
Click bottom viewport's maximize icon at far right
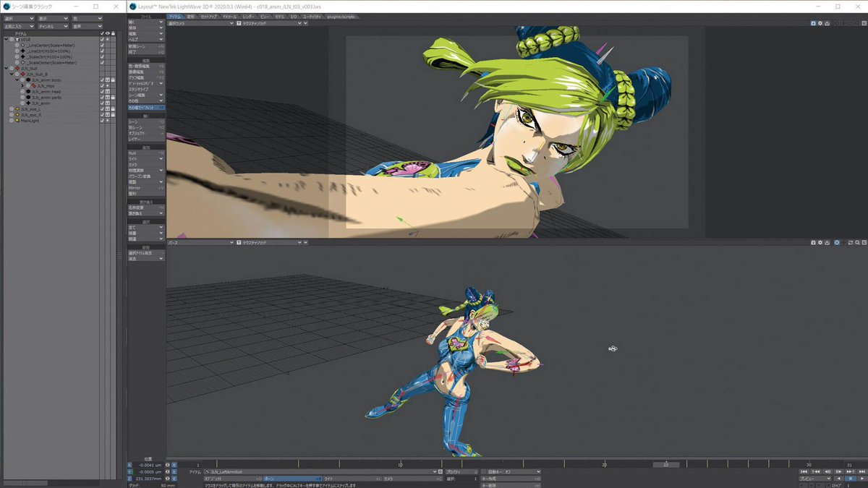pyautogui.click(x=864, y=243)
